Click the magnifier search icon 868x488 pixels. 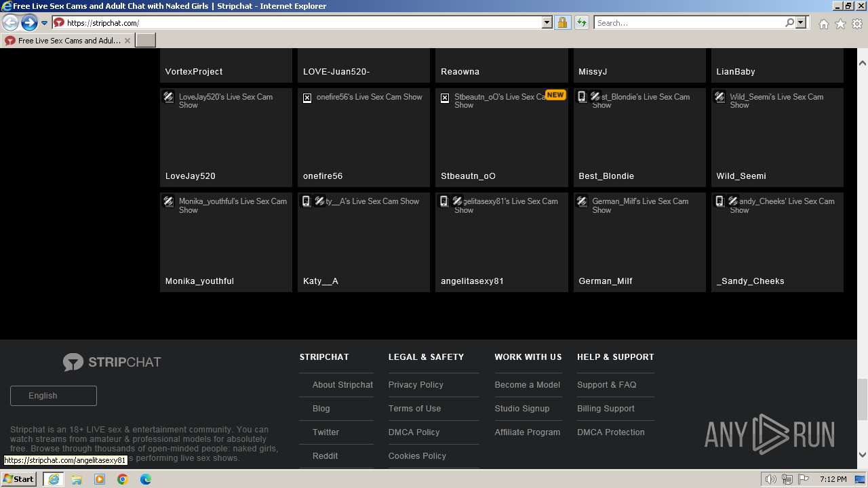(x=789, y=22)
